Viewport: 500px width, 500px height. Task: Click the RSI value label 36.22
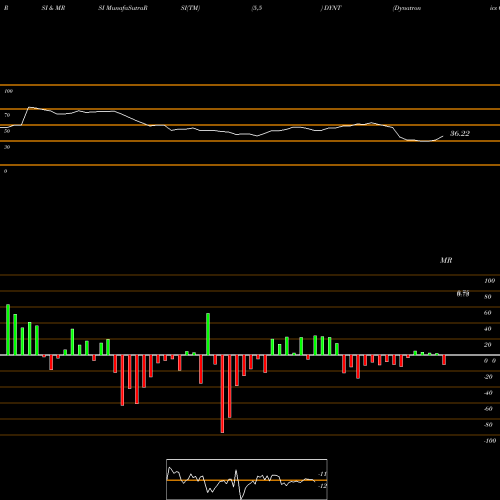coord(460,134)
